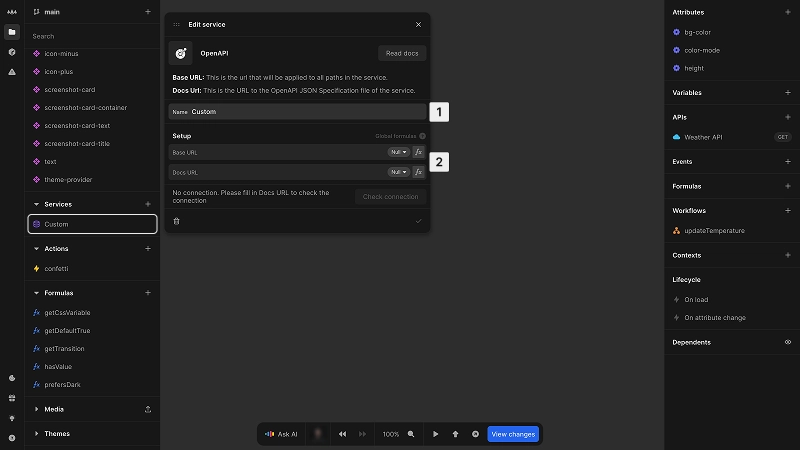Viewport: 800px width, 450px height.
Task: Open formula editor for Docs URL
Action: click(418, 172)
